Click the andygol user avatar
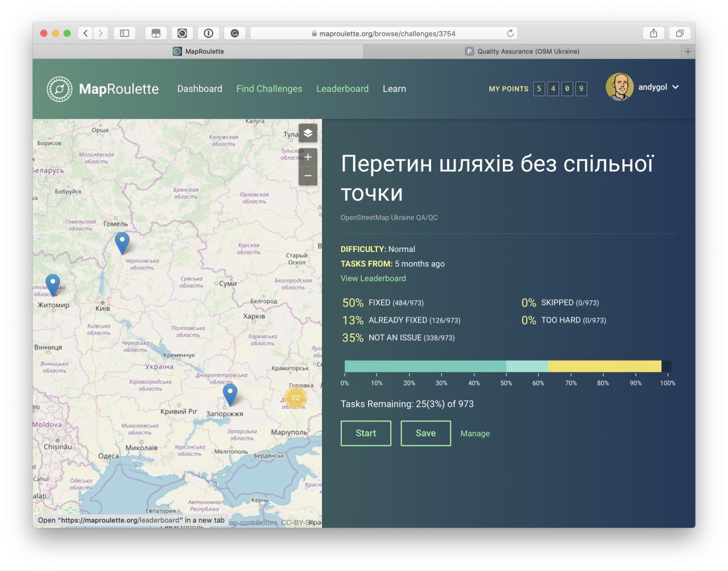The image size is (728, 571). (620, 87)
